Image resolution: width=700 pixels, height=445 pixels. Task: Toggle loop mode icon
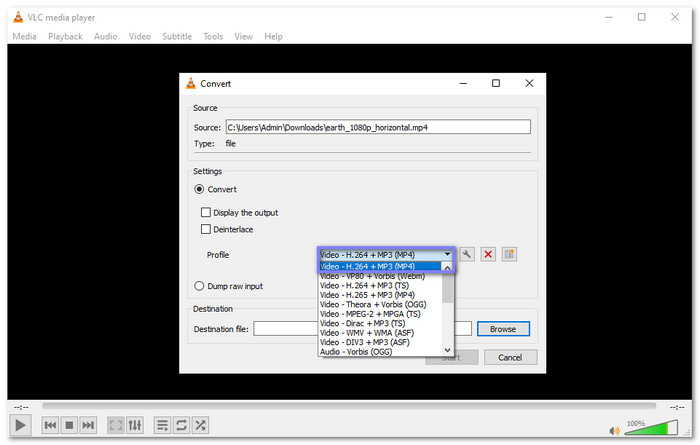click(x=181, y=425)
